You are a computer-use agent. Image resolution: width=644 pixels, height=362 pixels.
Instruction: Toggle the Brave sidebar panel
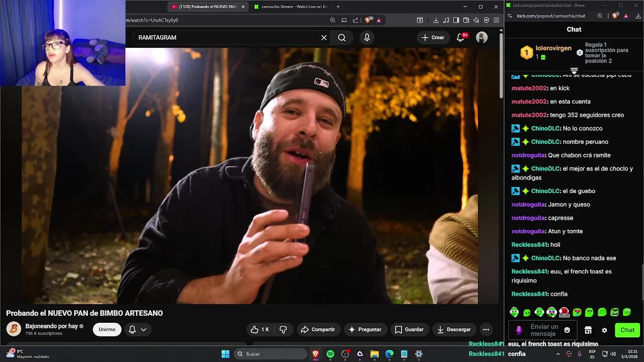pyautogui.click(x=456, y=20)
